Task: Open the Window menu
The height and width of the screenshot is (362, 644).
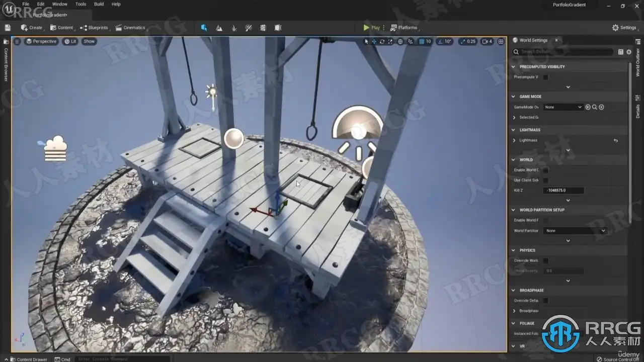Action: 60,4
